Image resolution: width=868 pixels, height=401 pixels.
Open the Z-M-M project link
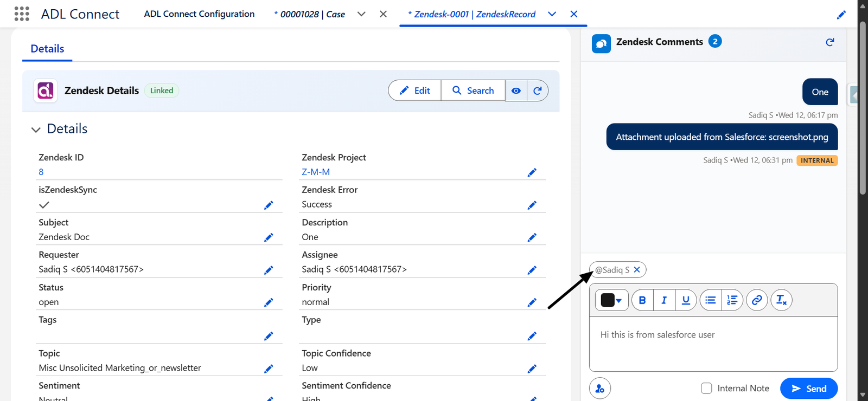316,172
